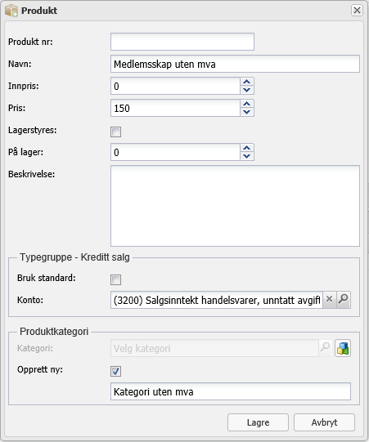Click the Kategori search magnifier icon
The width and height of the screenshot is (369, 442).
point(325,348)
